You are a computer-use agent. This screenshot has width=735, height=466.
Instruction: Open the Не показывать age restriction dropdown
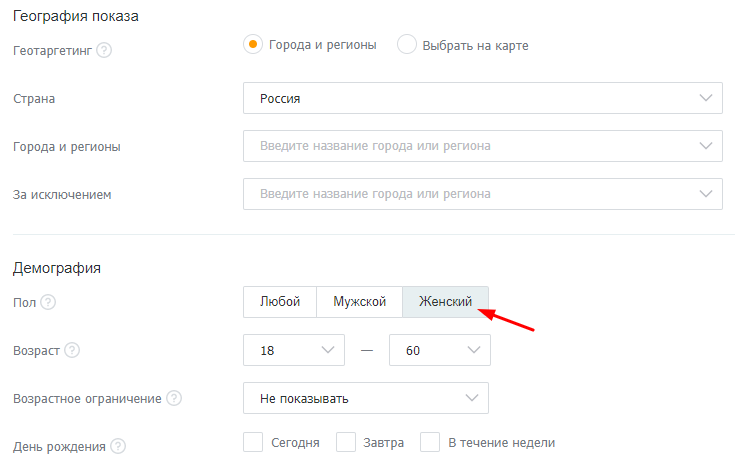click(365, 398)
